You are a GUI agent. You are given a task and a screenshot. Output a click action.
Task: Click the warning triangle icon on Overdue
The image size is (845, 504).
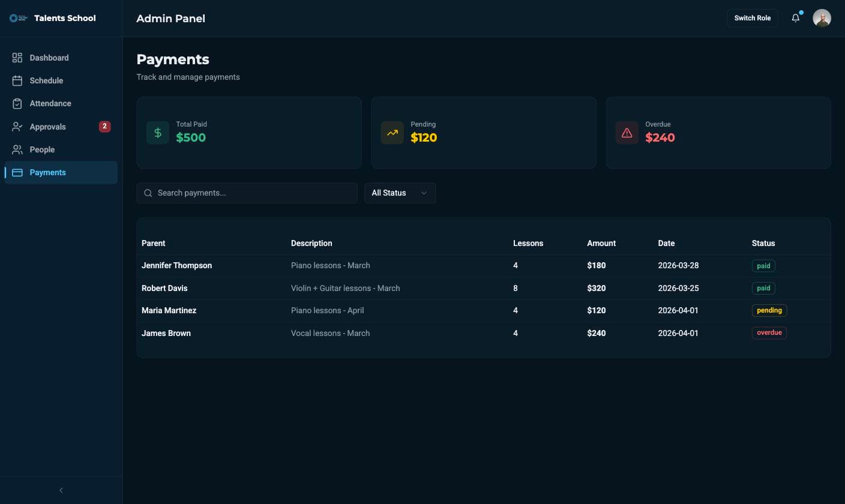(x=627, y=133)
